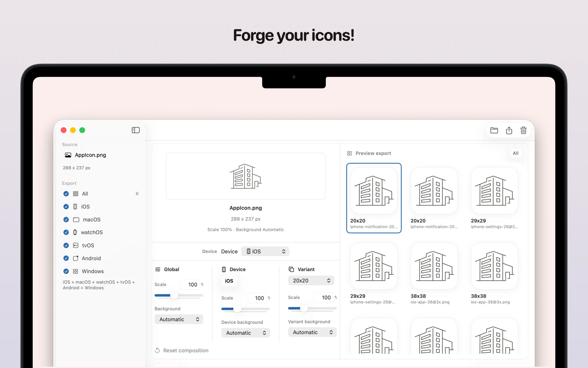Uncheck the All export checkbox
This screenshot has width=588, height=368.
tap(66, 194)
